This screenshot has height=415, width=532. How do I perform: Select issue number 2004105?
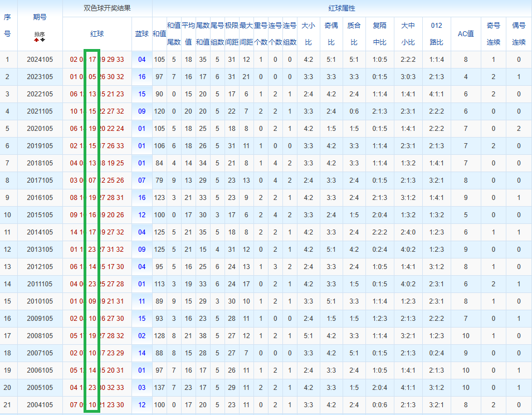tap(40, 405)
